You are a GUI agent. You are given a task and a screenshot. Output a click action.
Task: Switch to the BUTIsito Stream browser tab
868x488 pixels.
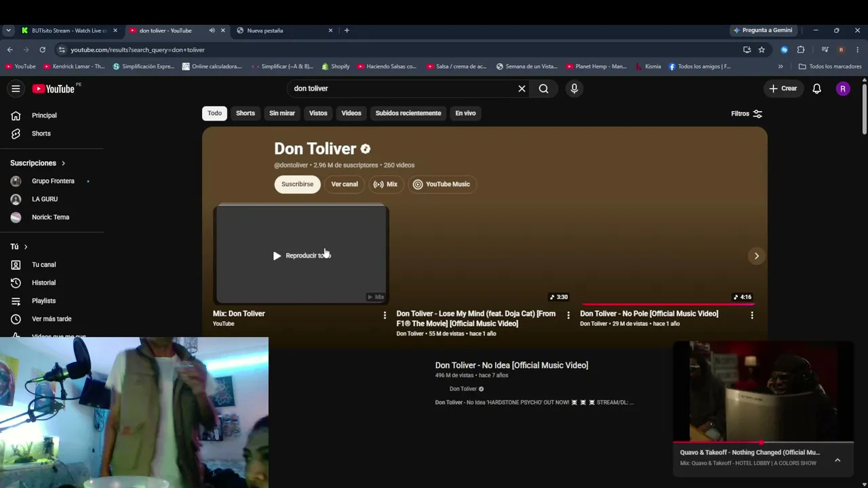[x=70, y=30]
